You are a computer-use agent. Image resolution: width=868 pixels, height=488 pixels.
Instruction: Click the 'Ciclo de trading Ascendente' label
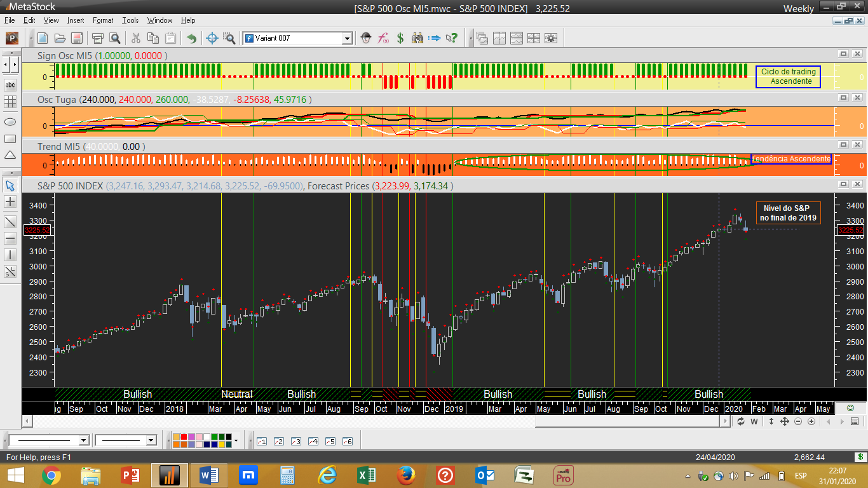point(788,76)
